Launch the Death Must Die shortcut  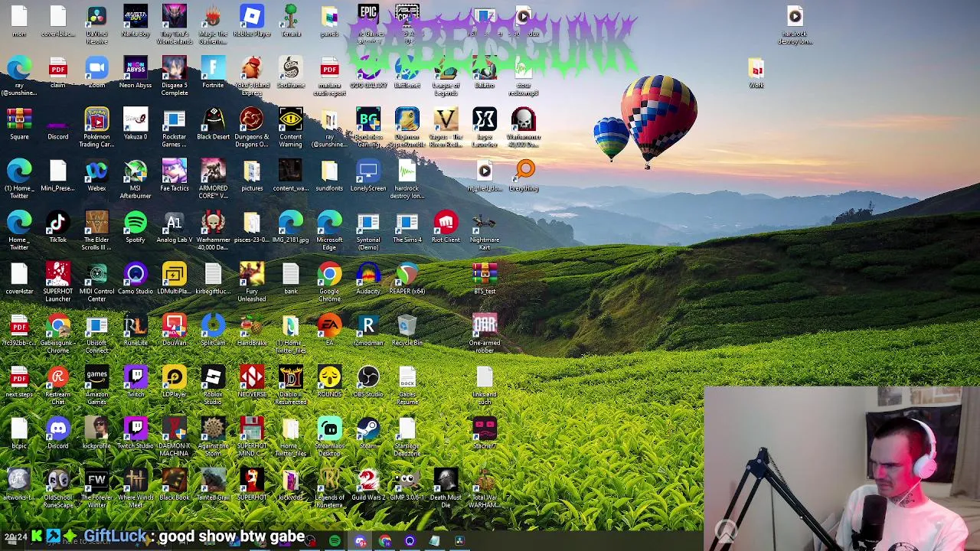coord(446,487)
